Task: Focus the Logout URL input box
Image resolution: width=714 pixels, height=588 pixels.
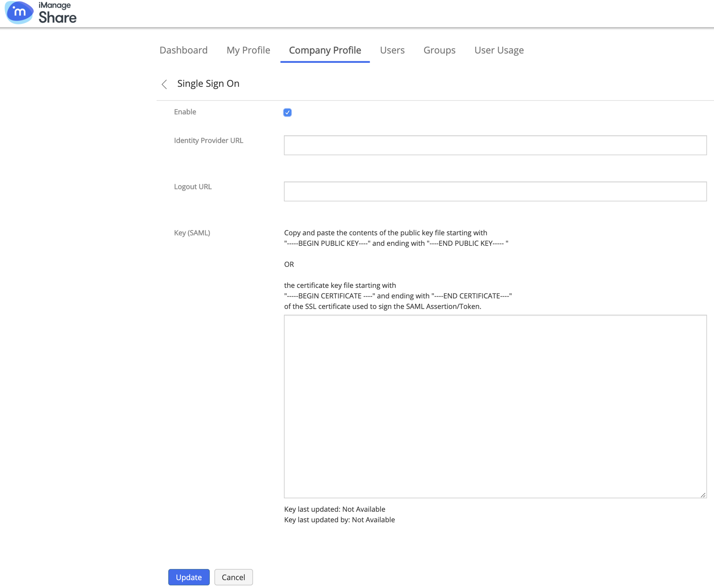Action: click(495, 192)
